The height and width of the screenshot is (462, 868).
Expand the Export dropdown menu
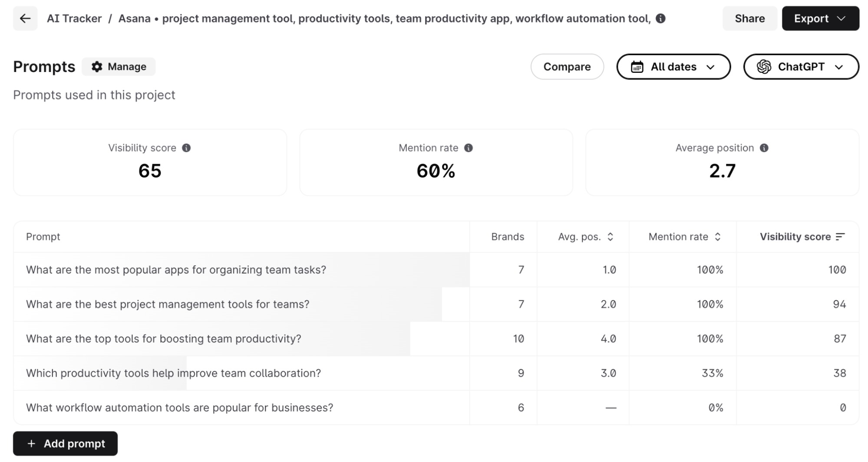click(x=820, y=19)
